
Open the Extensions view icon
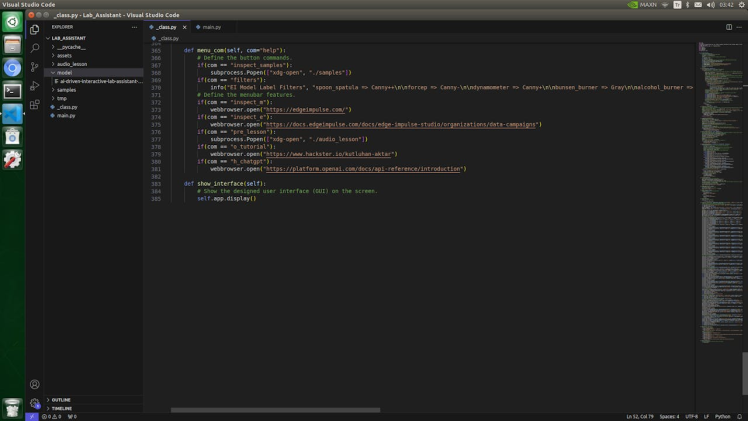pyautogui.click(x=34, y=104)
